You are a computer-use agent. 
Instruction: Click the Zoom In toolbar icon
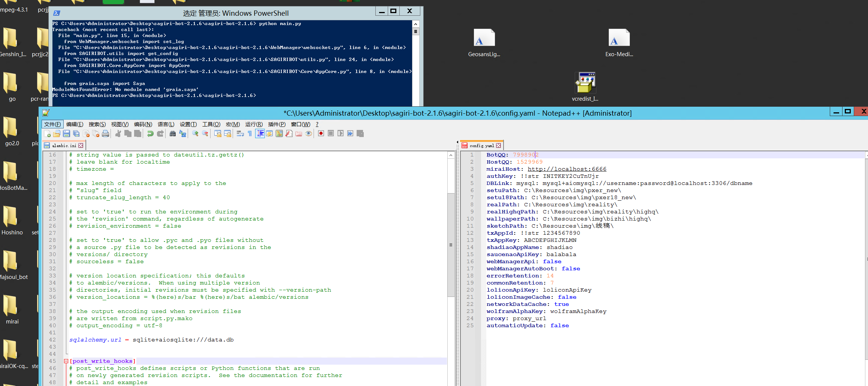(194, 134)
